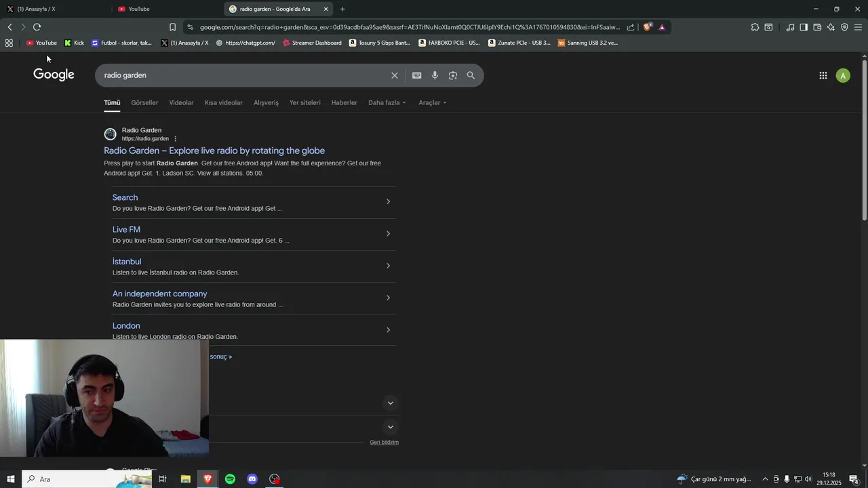
Task: Open An independent company sitelink chevron
Action: (x=388, y=298)
